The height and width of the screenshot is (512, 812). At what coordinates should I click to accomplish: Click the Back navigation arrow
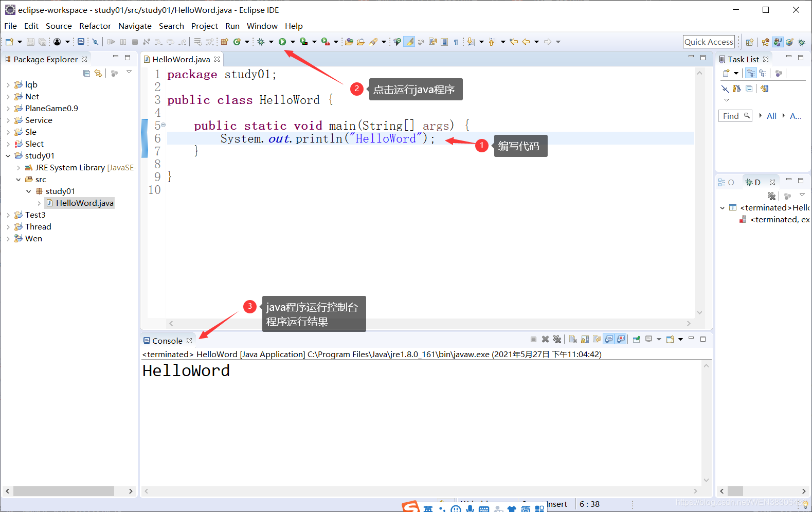coord(526,42)
